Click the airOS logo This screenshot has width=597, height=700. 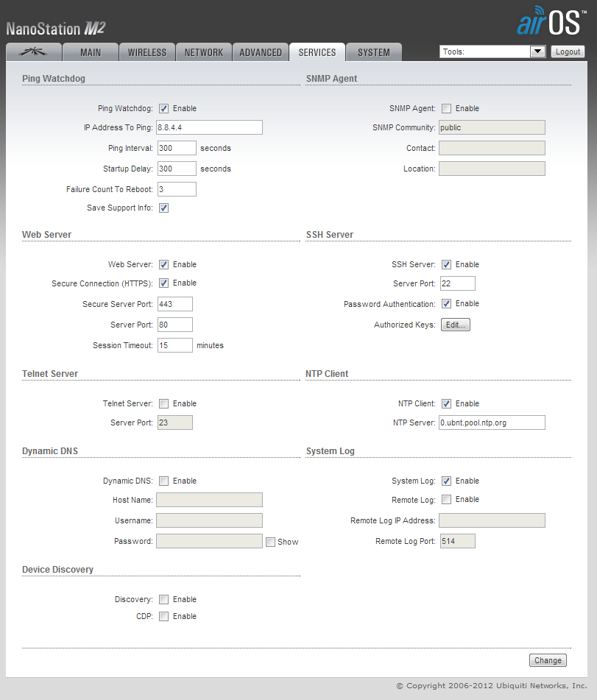coord(550,22)
